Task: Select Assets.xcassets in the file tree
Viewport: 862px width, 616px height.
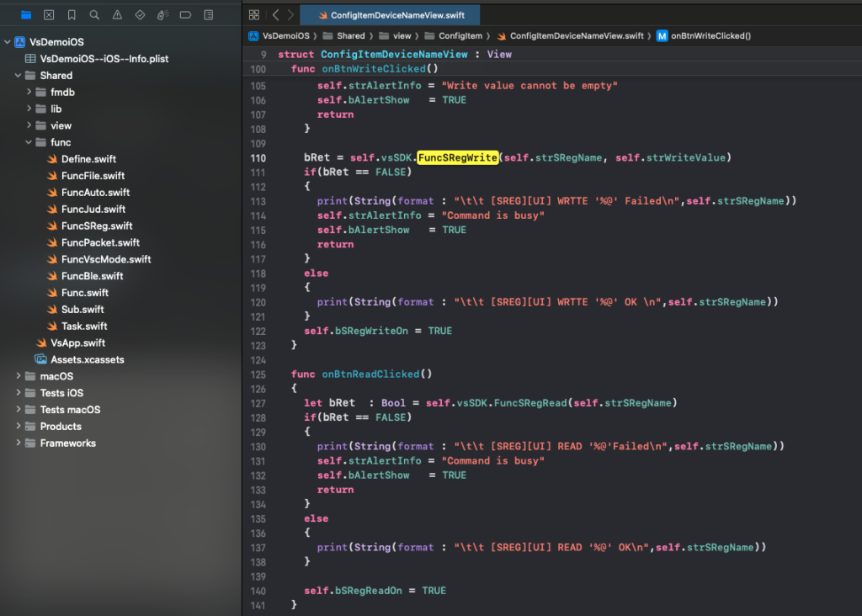Action: coord(87,359)
